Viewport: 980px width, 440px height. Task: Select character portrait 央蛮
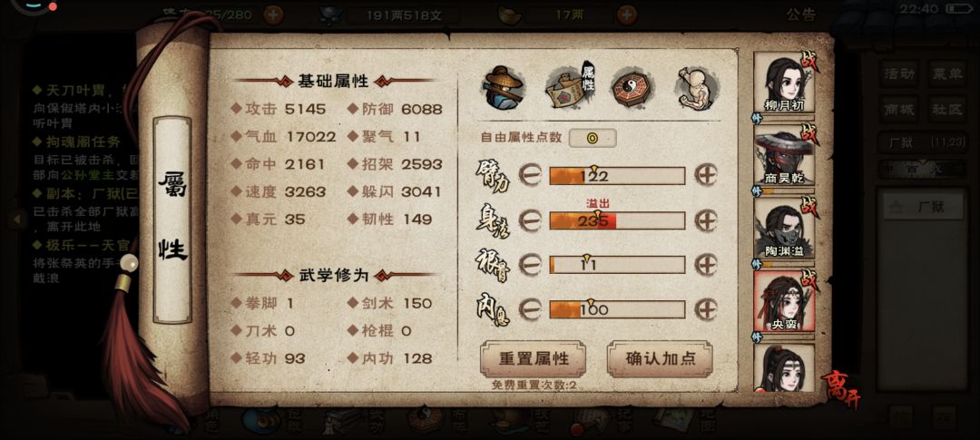point(784,301)
